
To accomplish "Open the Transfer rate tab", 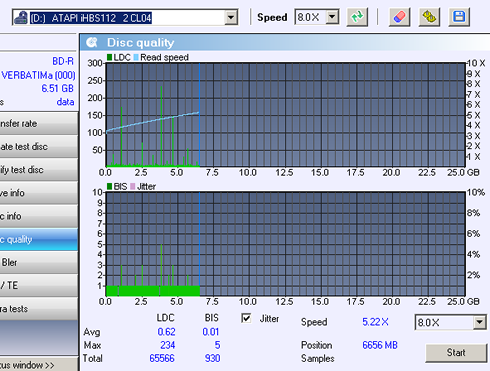I will coord(38,123).
